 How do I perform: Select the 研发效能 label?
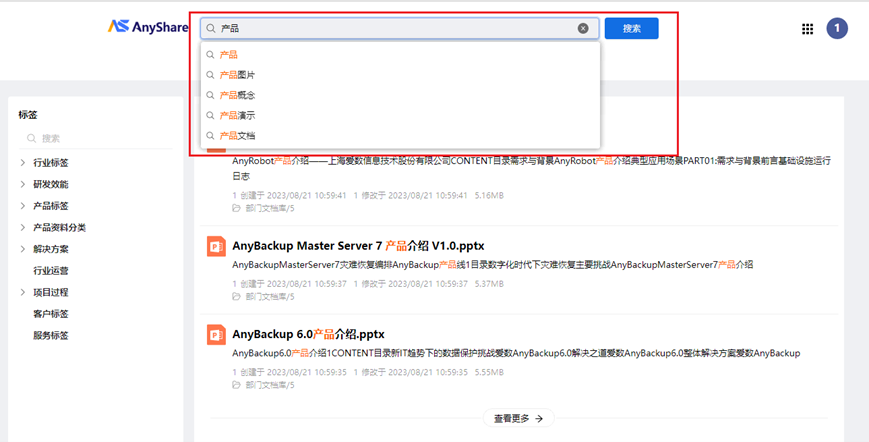point(51,184)
